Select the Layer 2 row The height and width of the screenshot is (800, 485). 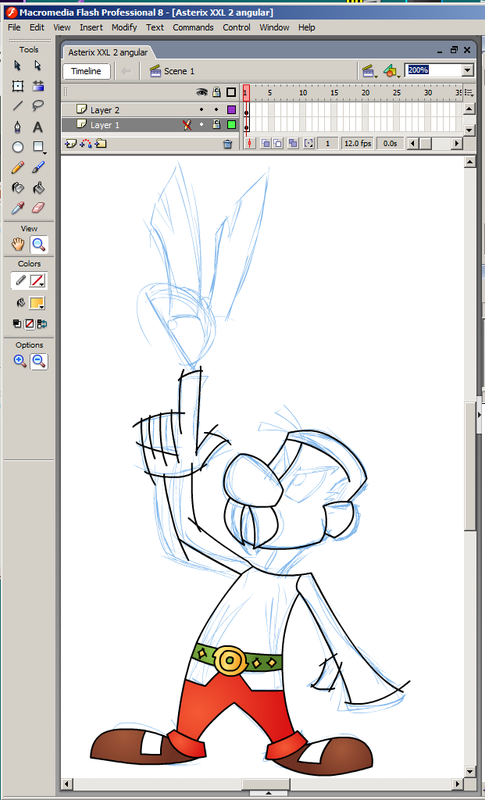tap(150, 110)
